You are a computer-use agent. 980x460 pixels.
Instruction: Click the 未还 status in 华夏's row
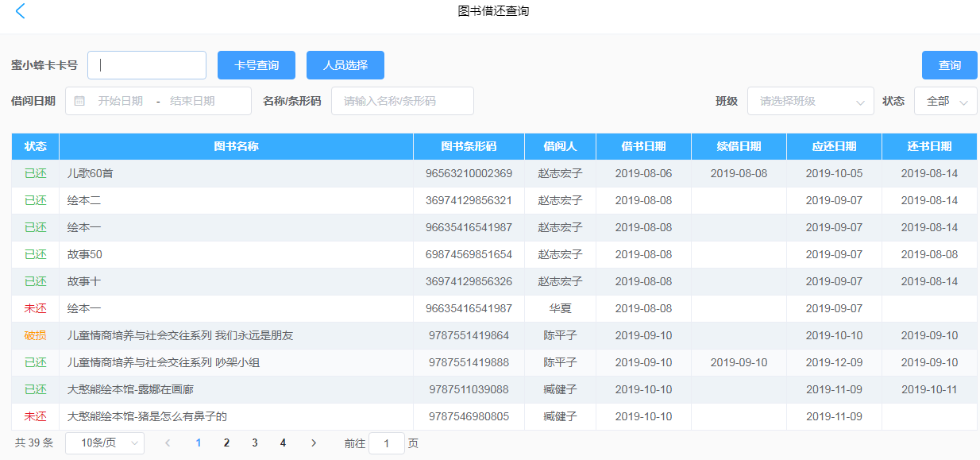[36, 308]
